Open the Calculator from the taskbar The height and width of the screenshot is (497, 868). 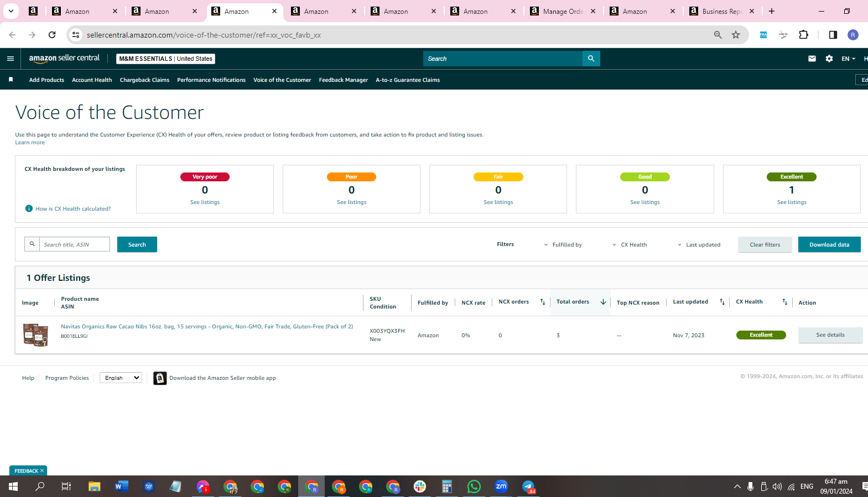pos(447,486)
